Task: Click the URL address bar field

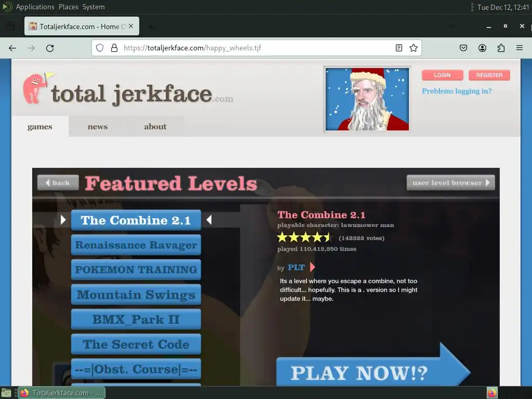Action: tap(258, 48)
